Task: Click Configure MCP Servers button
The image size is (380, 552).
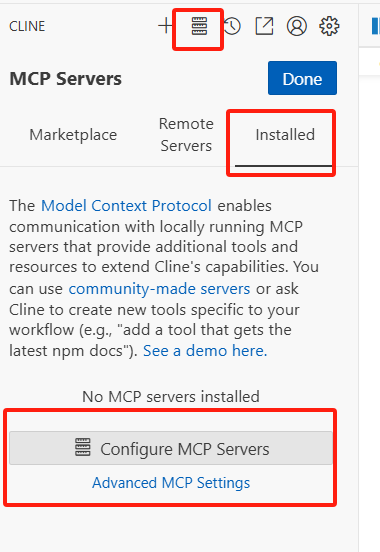Action: (171, 448)
